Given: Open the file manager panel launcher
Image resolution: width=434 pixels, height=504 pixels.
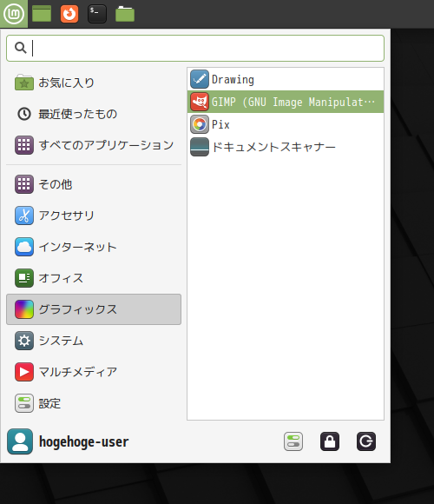Looking at the screenshot, I should point(125,14).
